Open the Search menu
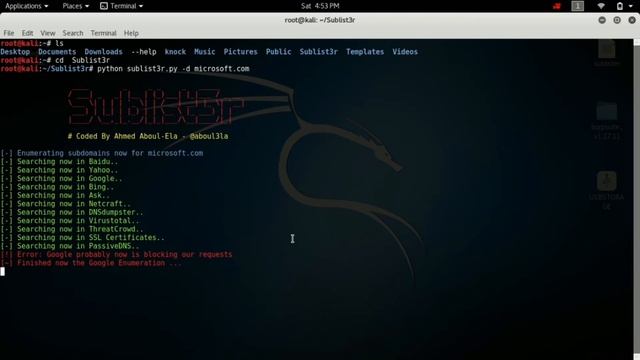Viewport: 640px width, 360px height. point(73,33)
